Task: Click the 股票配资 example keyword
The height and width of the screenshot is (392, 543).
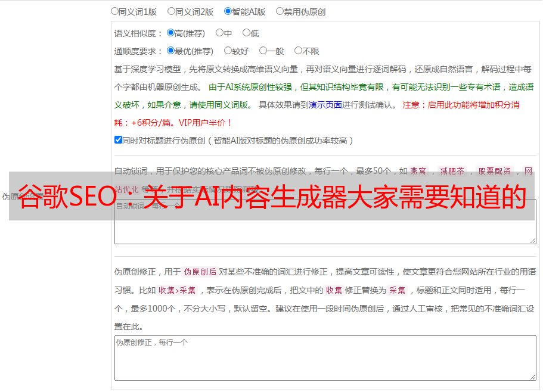Action: (x=495, y=171)
